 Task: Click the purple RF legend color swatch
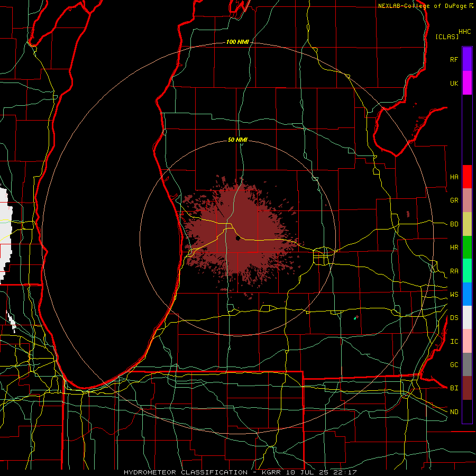[x=467, y=59]
